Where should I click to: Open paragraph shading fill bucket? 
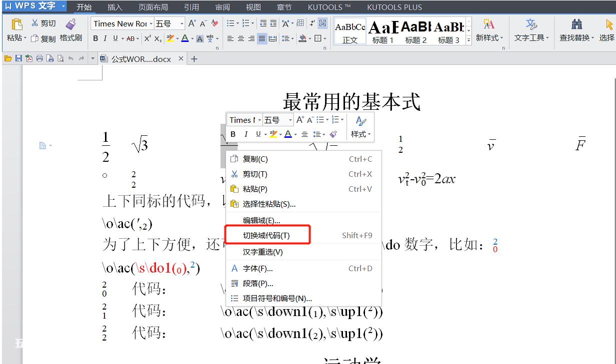[302, 38]
